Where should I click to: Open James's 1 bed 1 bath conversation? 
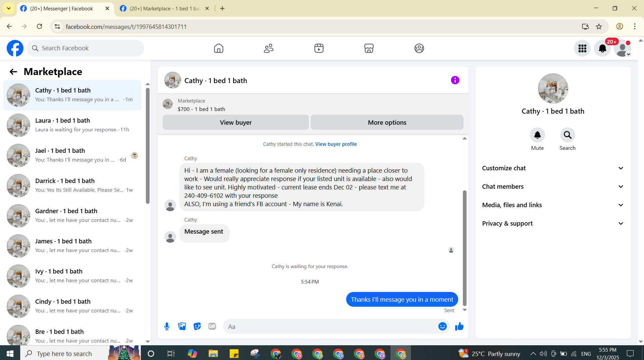(72, 246)
